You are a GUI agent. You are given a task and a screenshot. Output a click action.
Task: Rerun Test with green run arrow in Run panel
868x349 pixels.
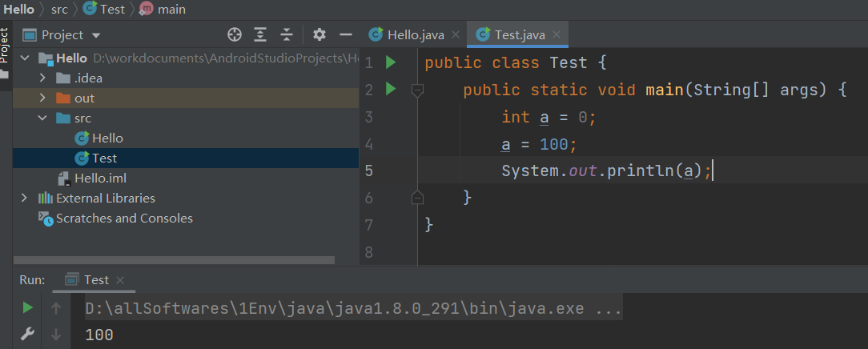[x=27, y=308]
